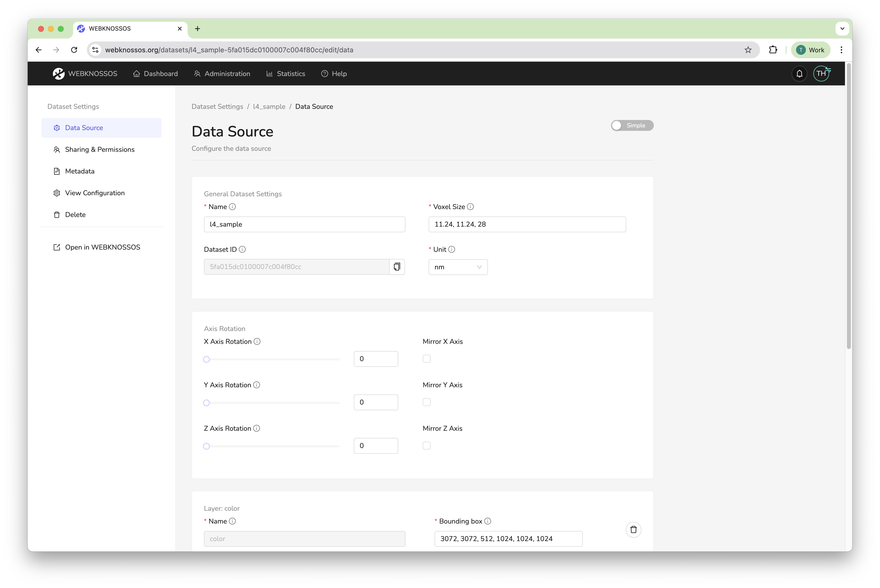
Task: Click the Voxel Size info icon
Action: pyautogui.click(x=470, y=207)
